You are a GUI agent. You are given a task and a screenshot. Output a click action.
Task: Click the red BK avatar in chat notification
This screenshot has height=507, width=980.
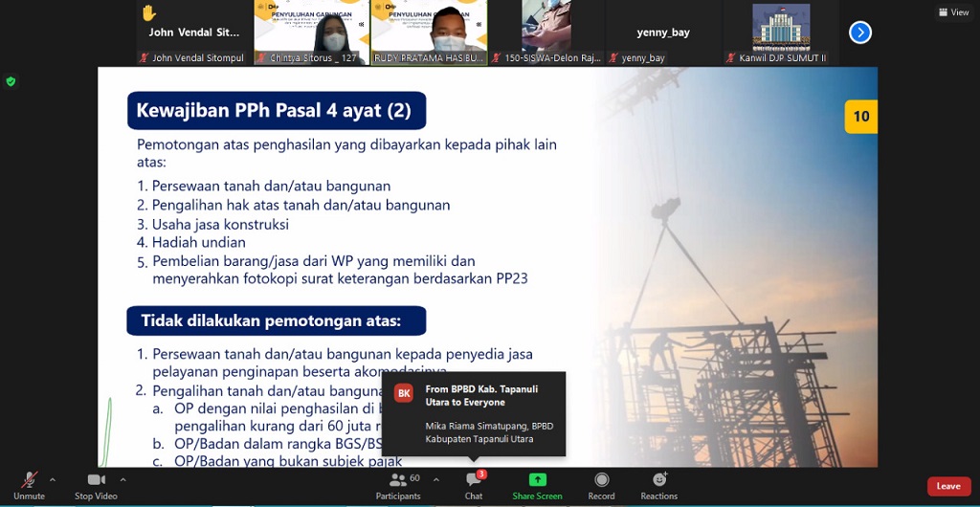point(404,393)
